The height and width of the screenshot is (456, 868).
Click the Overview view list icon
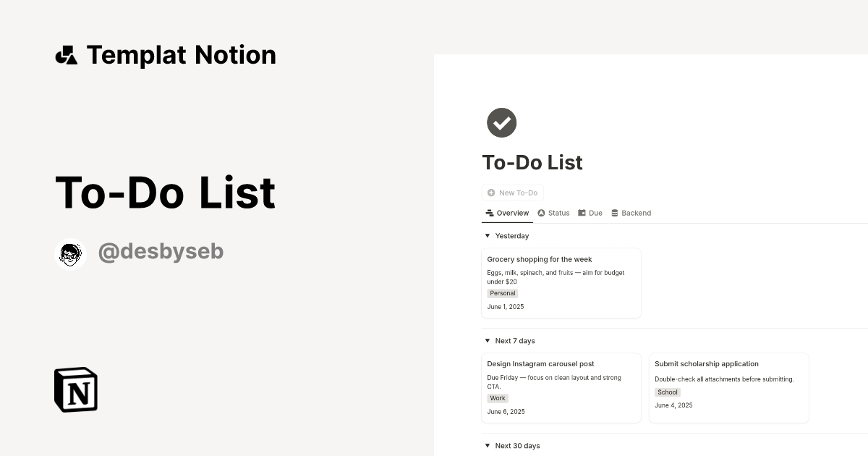(x=489, y=213)
